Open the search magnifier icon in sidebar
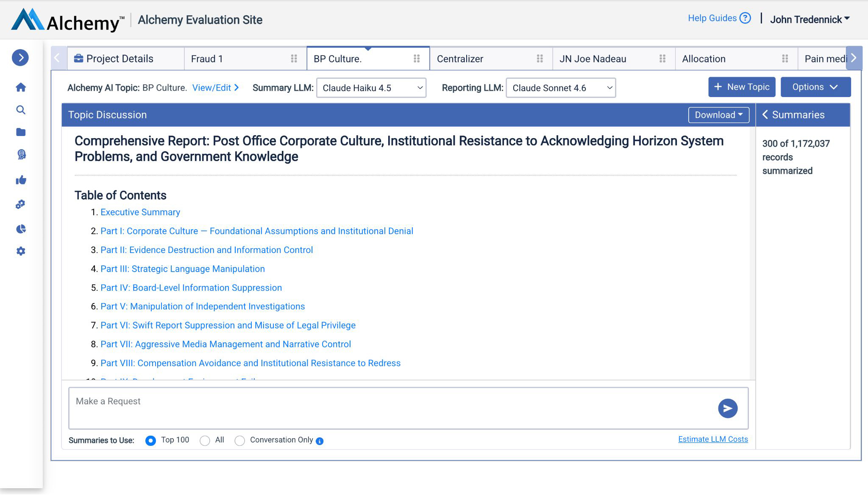The height and width of the screenshot is (495, 868). [x=21, y=110]
